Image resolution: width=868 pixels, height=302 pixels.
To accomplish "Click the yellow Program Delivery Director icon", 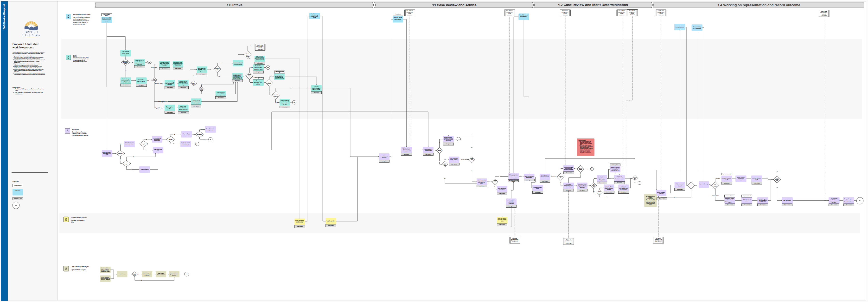I will coord(66,219).
